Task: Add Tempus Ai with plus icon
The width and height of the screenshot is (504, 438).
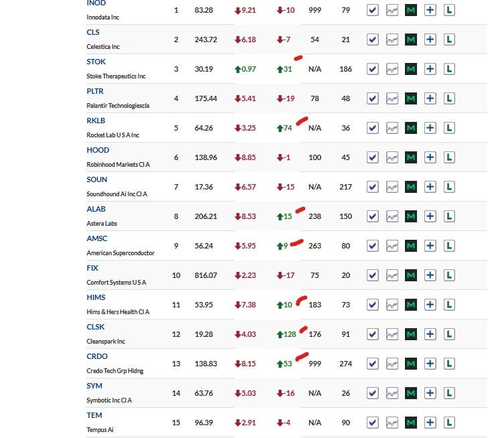Action: click(430, 423)
